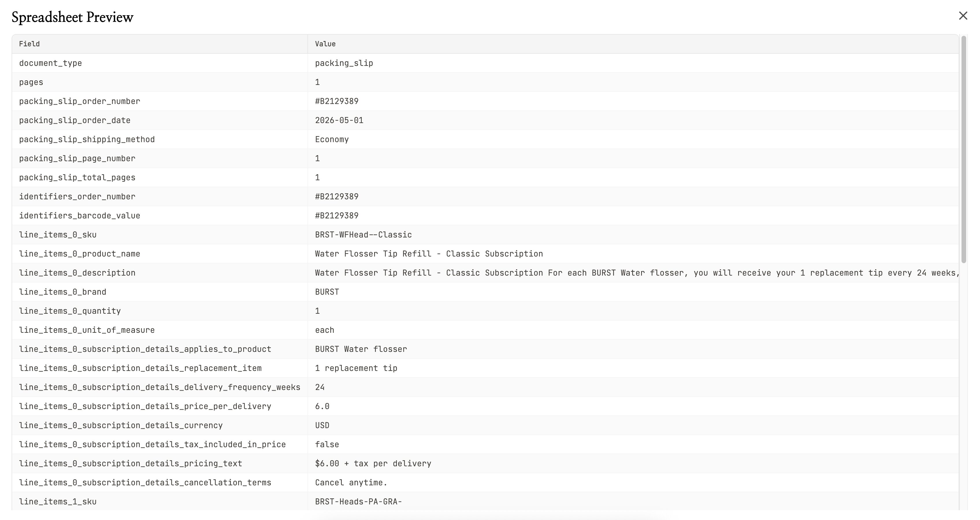Select the value 1 in line_items_0_quantity row
Screen dimensions: 980x520
click(x=317, y=311)
